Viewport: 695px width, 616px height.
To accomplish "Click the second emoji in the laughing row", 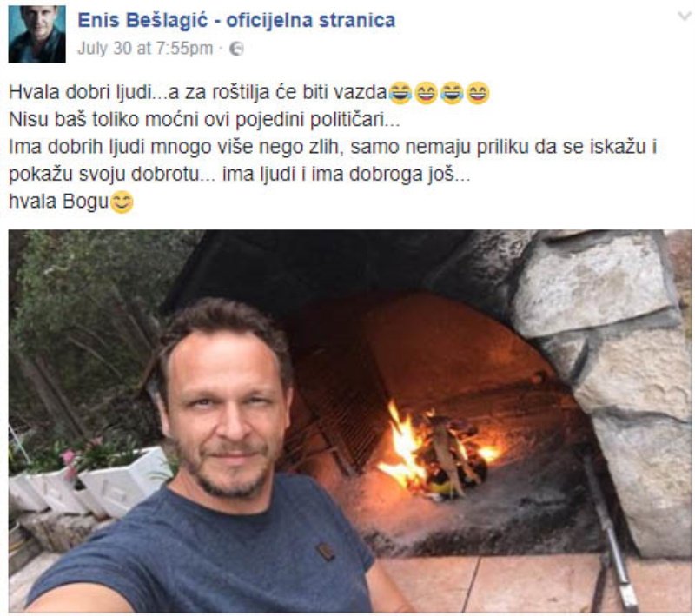I will (426, 93).
